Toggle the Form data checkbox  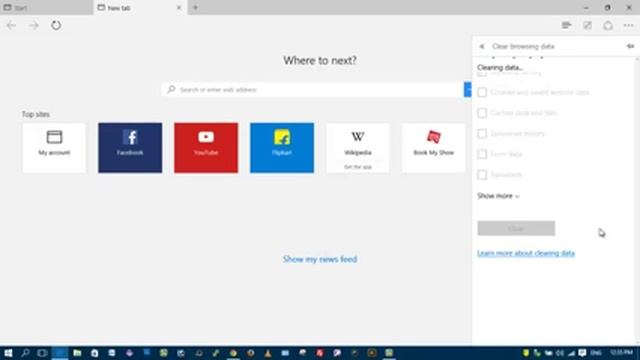482,154
